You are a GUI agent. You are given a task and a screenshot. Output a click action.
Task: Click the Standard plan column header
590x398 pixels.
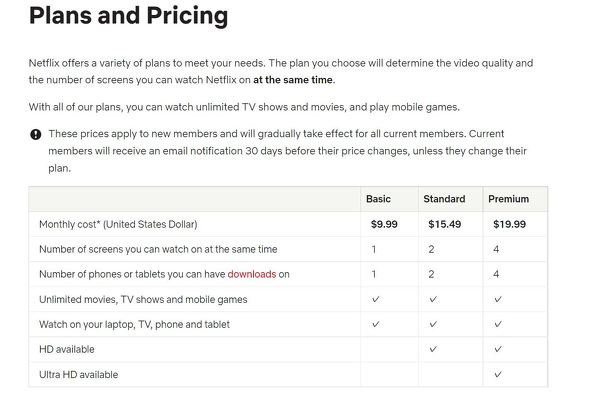pyautogui.click(x=444, y=199)
